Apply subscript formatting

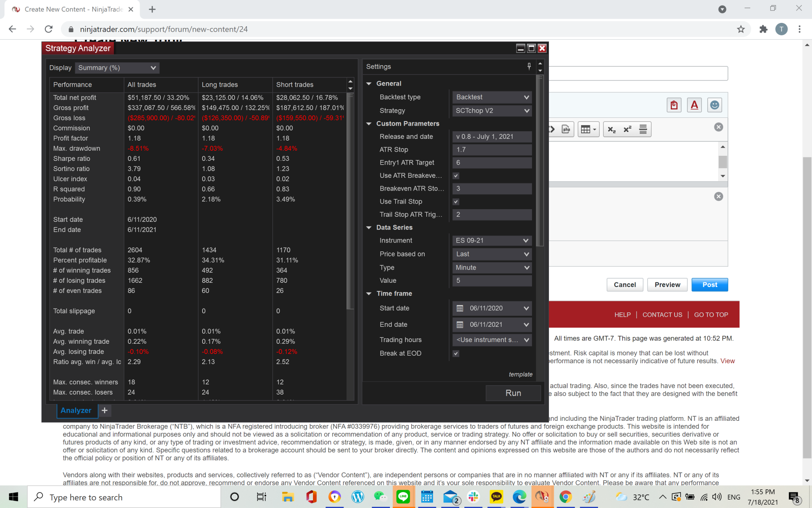tap(612, 129)
